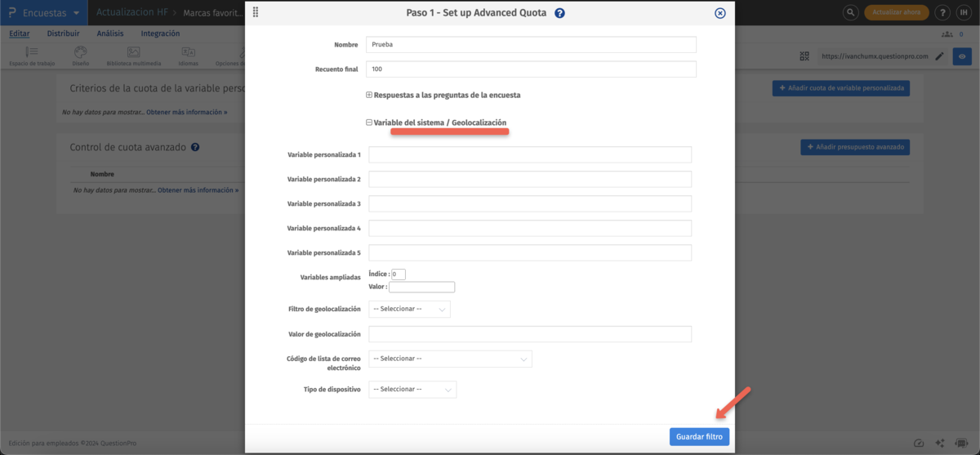This screenshot has width=980, height=455.
Task: Grab the dialog drag handle dots icon
Action: (256, 12)
